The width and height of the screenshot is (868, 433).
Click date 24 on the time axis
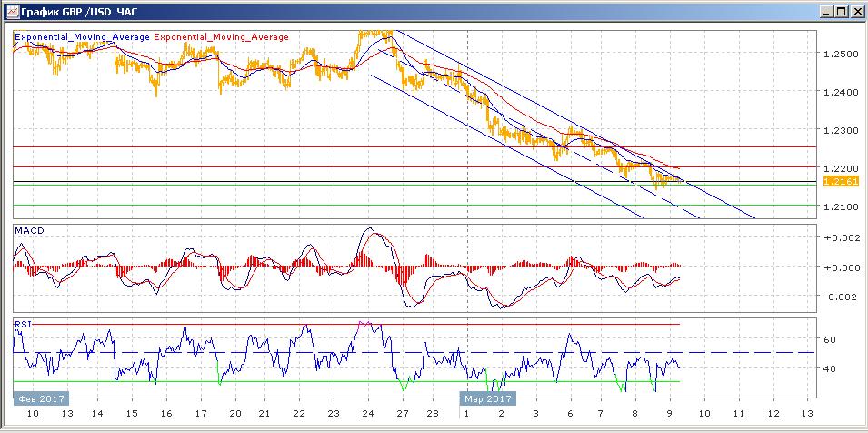click(365, 414)
